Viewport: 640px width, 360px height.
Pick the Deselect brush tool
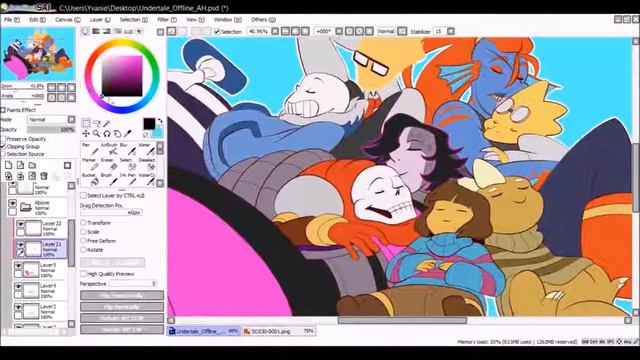[146, 164]
